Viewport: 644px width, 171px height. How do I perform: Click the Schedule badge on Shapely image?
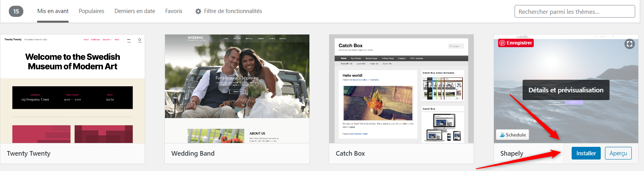click(x=513, y=135)
